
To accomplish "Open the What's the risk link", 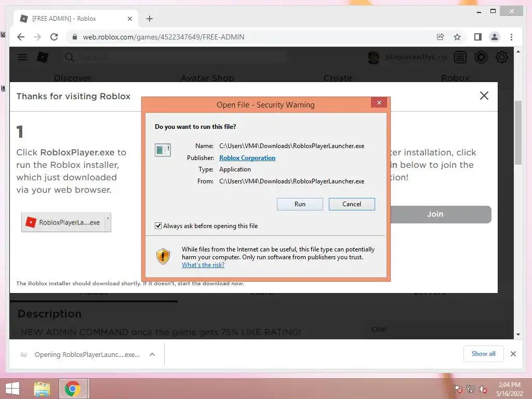I will coord(203,265).
